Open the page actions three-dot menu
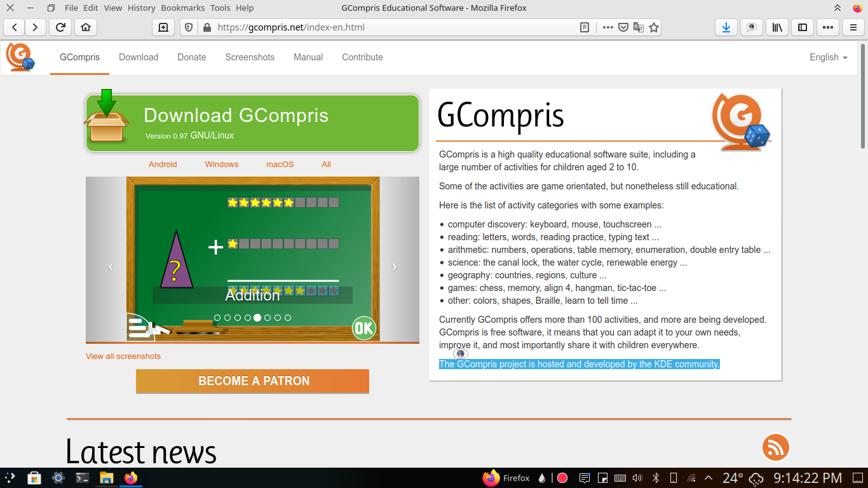Viewport: 868px width, 488px height. [608, 27]
